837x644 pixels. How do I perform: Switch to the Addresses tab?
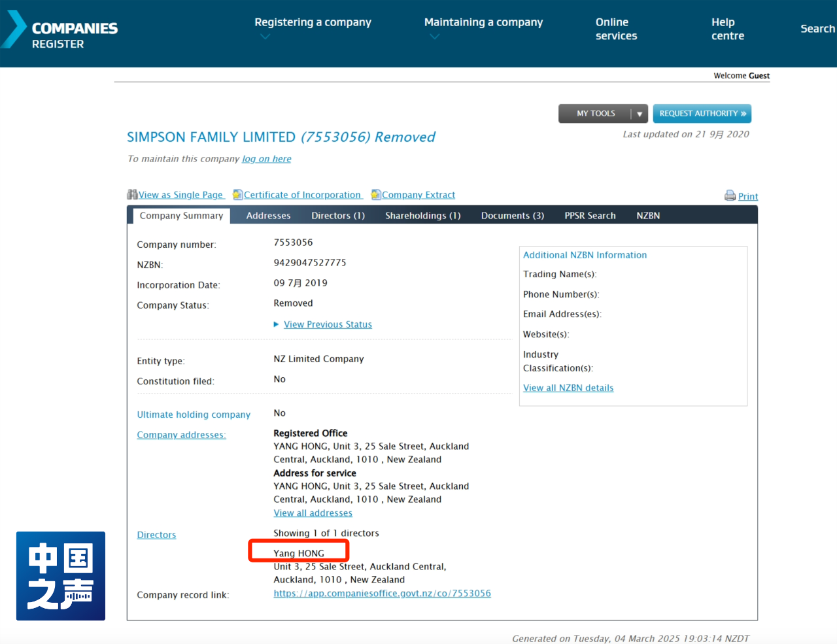268,216
